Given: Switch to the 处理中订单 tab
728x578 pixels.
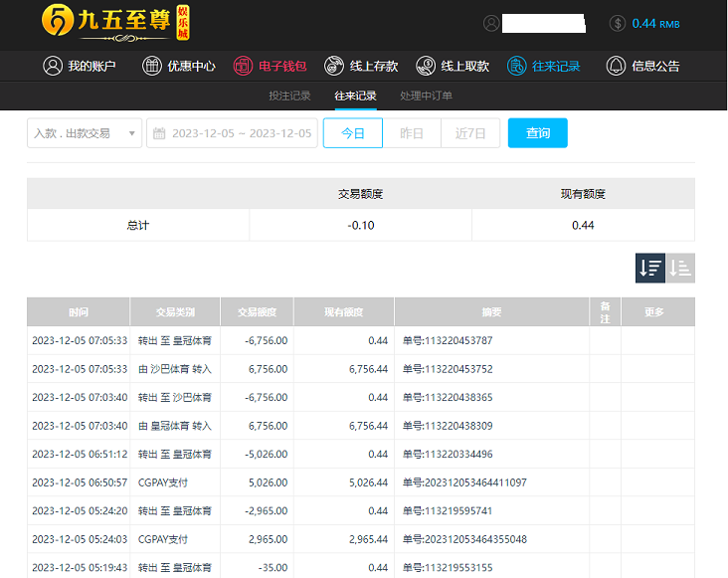Looking at the screenshot, I should pyautogui.click(x=426, y=96).
